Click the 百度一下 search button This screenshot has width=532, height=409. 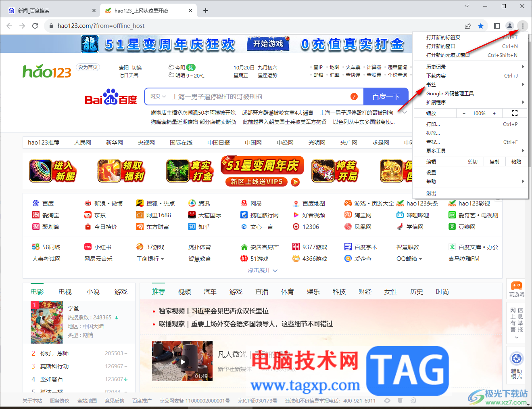click(x=386, y=96)
